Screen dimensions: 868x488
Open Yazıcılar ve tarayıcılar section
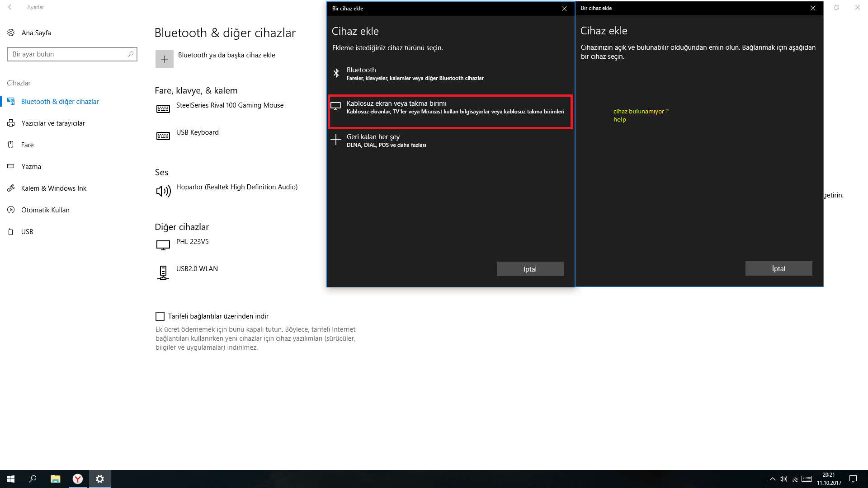pyautogui.click(x=53, y=123)
